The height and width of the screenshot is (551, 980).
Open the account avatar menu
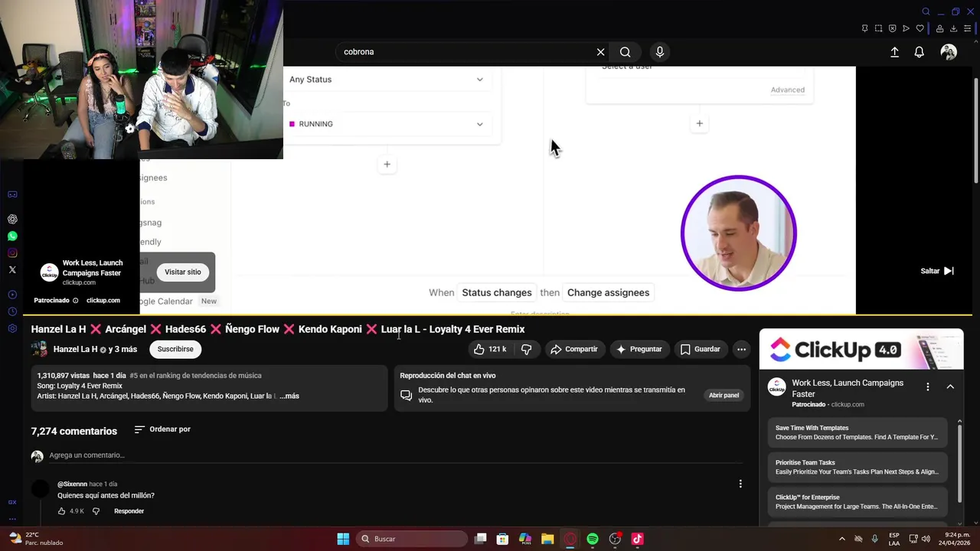(x=949, y=52)
